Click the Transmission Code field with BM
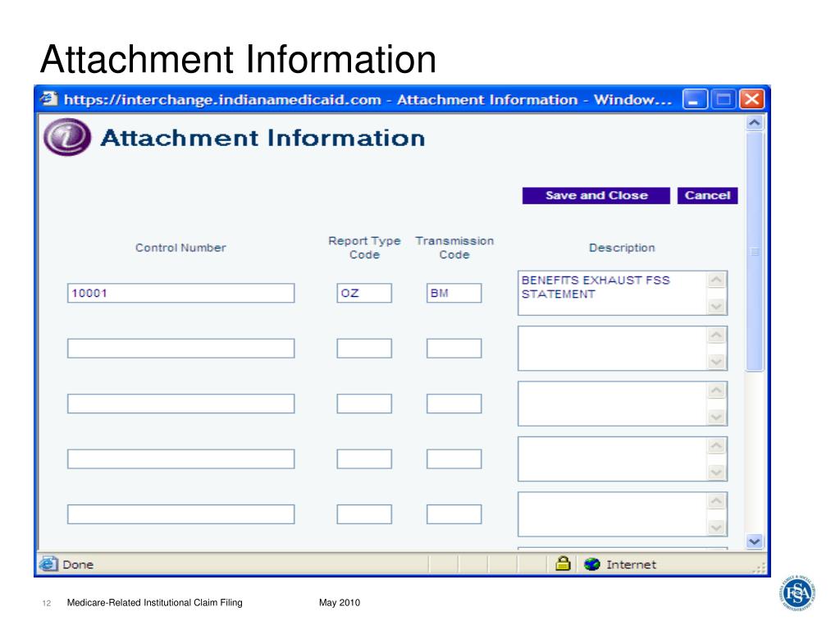840x630 pixels. (454, 293)
